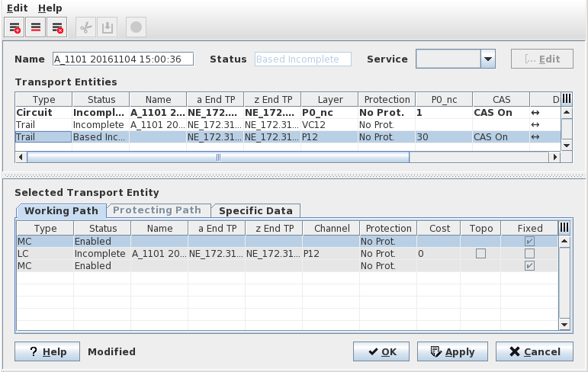Click the scissors cut toolbar icon

86,27
